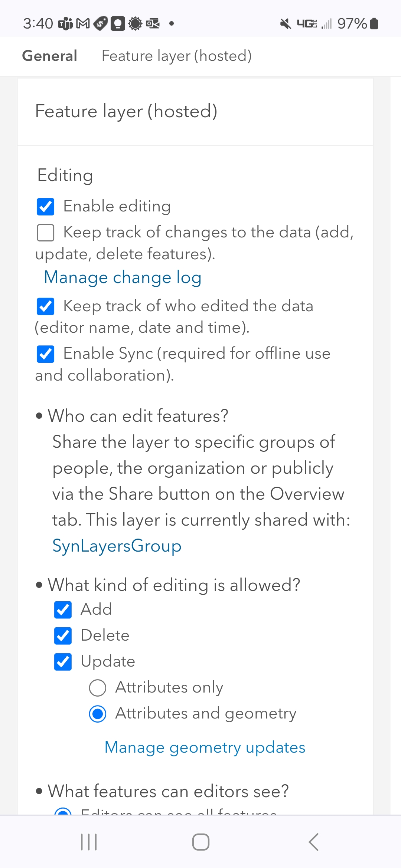Uncheck the Delete editing option
Screen dimensions: 401x868
click(63, 636)
